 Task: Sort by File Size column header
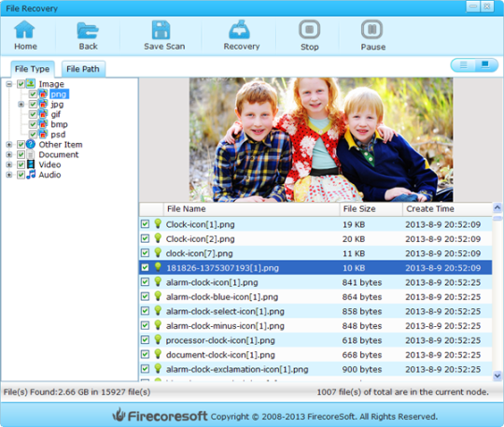point(371,209)
